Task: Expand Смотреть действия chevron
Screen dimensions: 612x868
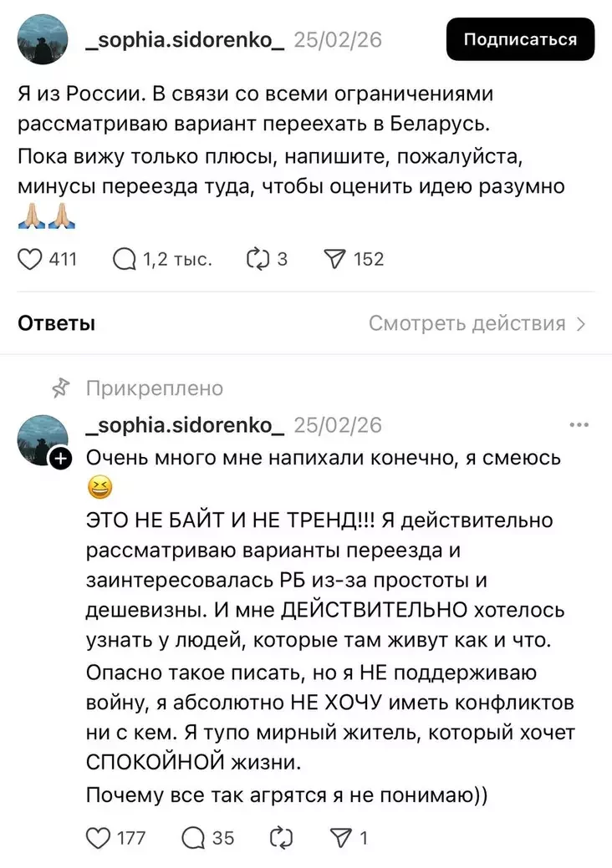Action: pos(581,323)
